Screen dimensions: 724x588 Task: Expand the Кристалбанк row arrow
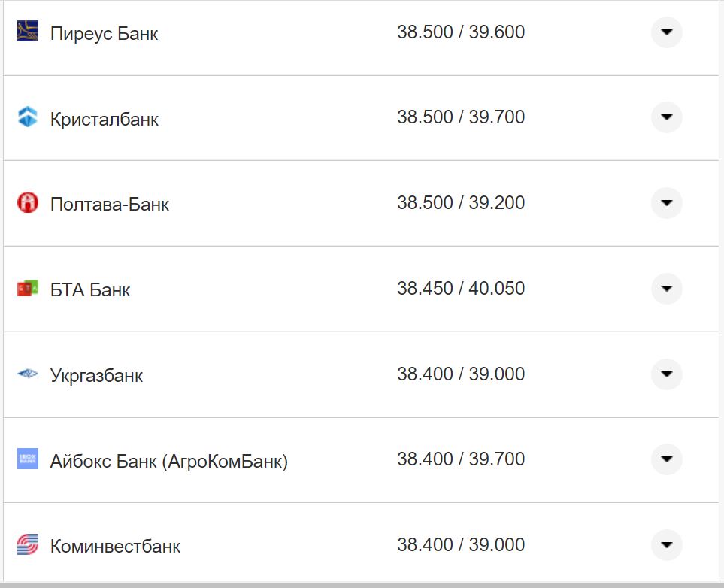[666, 117]
